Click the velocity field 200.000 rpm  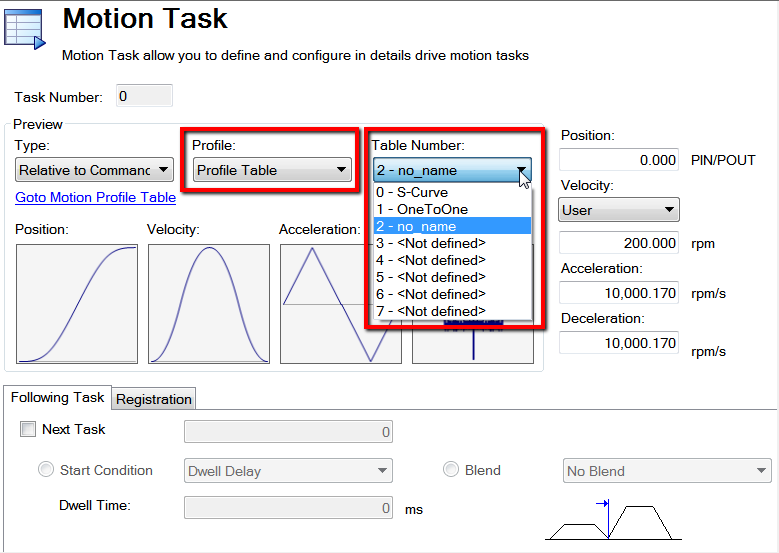(619, 243)
